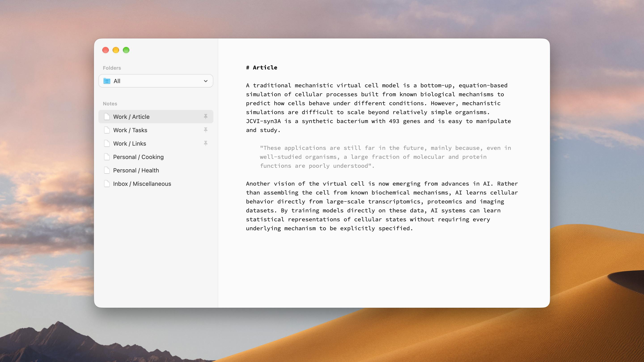
Task: Open the Personal / Cooking note
Action: (x=156, y=157)
